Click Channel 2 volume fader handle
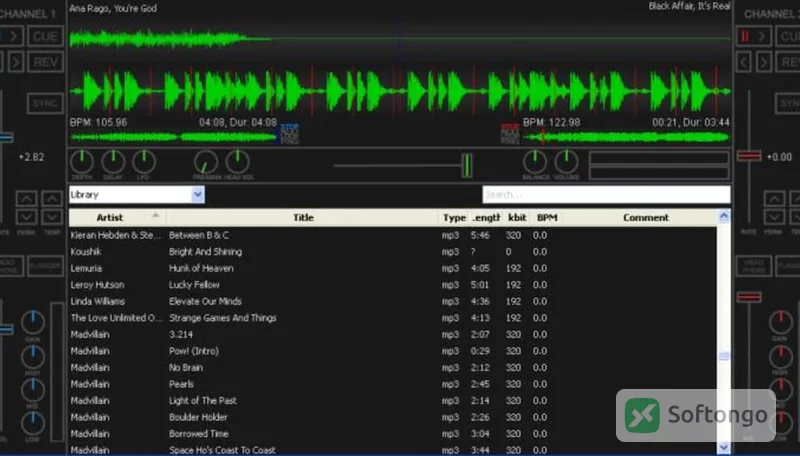800x456 pixels. [x=749, y=297]
